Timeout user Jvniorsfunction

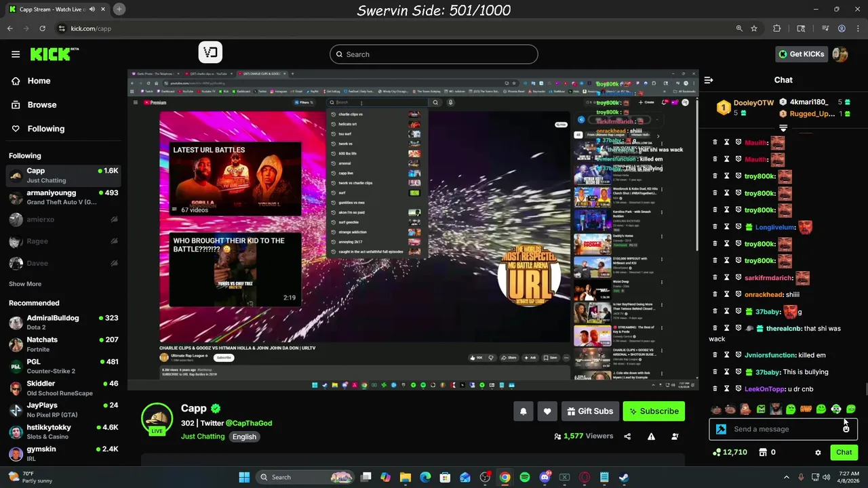click(x=726, y=355)
